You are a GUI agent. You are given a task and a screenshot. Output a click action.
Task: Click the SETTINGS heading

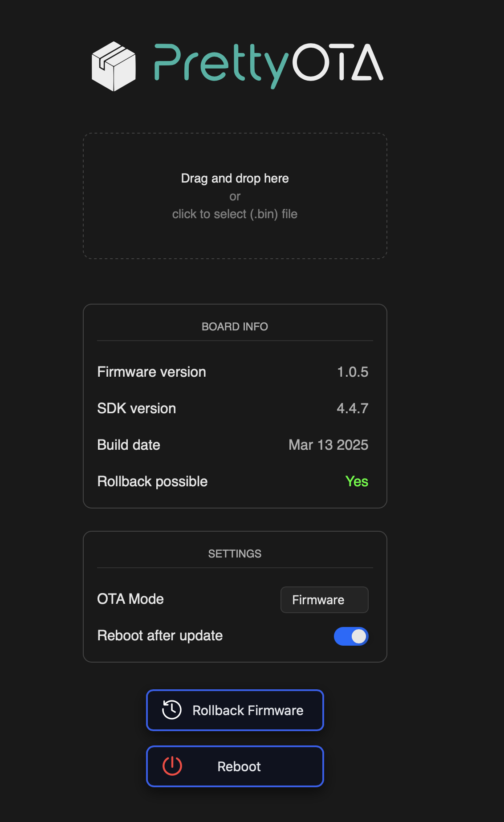point(235,554)
